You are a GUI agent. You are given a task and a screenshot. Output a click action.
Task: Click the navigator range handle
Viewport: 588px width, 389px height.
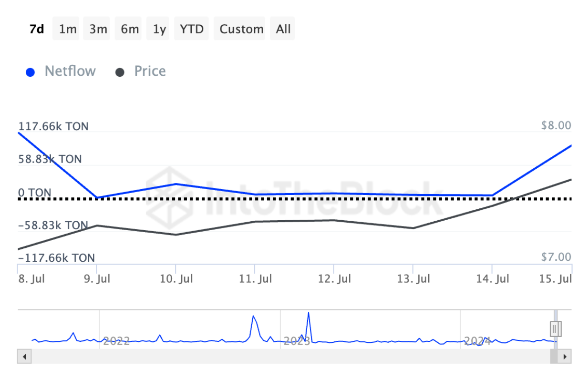(556, 329)
